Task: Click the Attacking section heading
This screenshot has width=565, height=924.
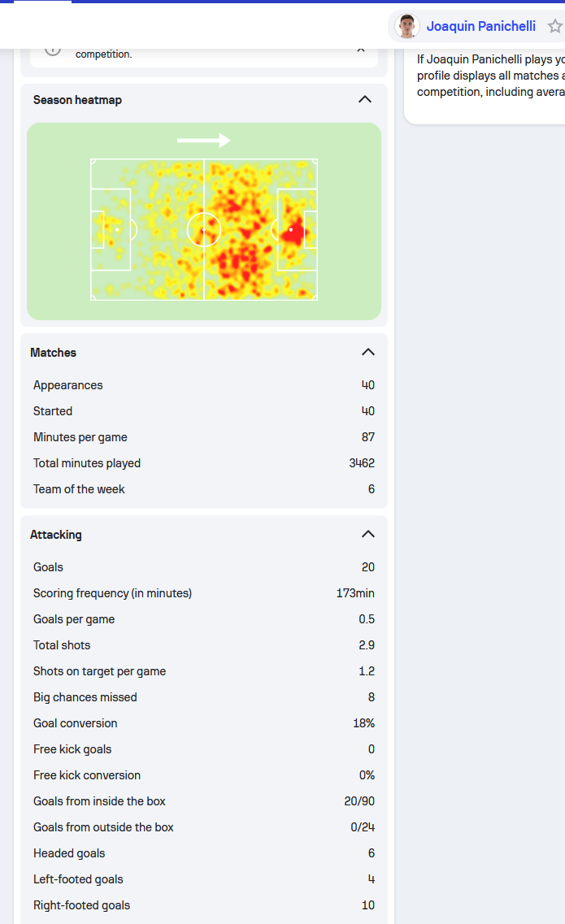Action: tap(56, 535)
